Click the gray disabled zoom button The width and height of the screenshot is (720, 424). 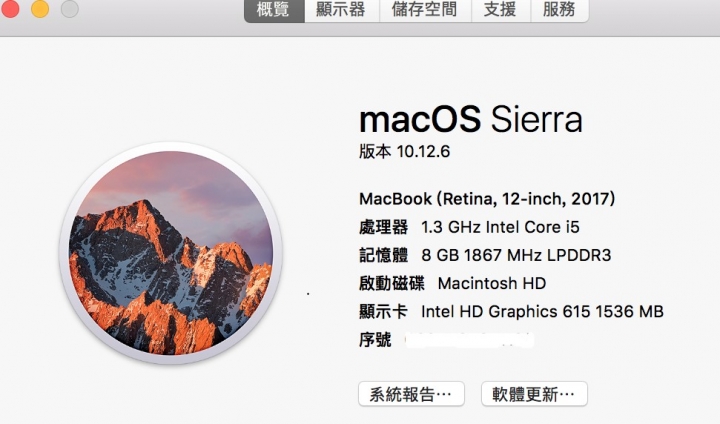(x=69, y=8)
